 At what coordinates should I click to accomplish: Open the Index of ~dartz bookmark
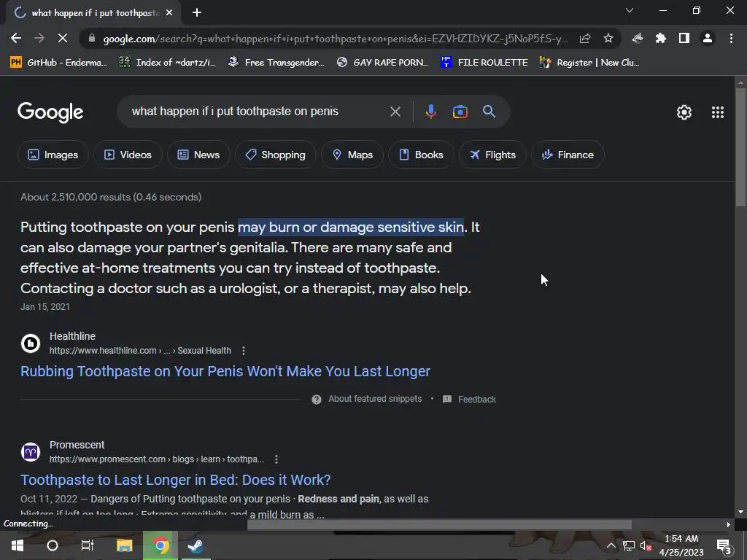pos(167,63)
